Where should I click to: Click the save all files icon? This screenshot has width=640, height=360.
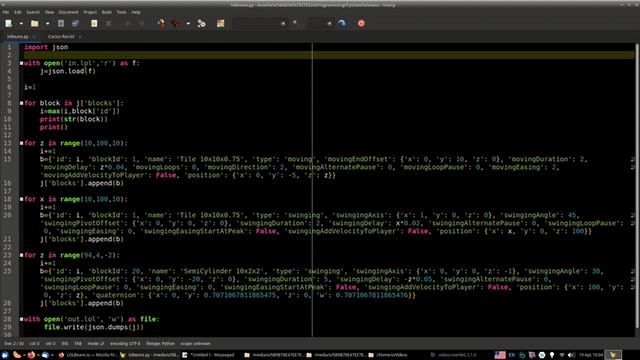point(75,24)
